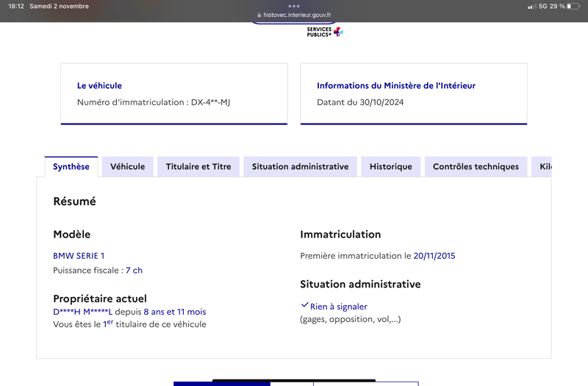The height and width of the screenshot is (386, 588).
Task: Click the Datant du 30/10/2024 text
Action: (x=360, y=102)
